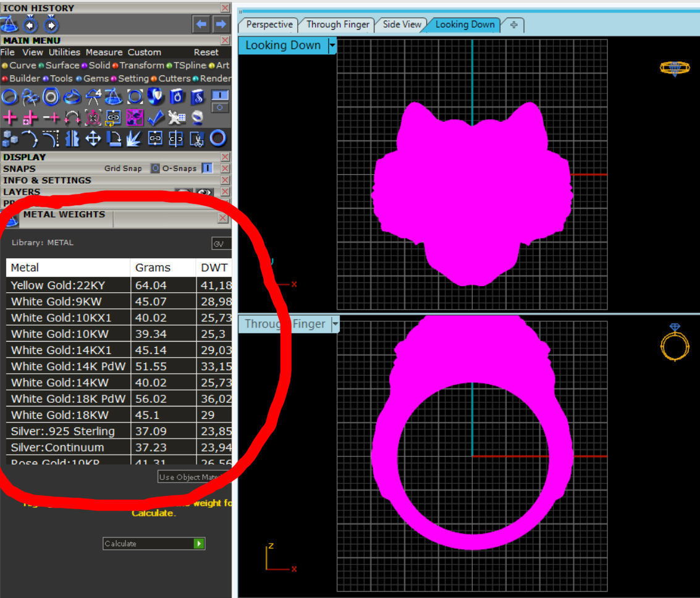
Task: Toggle the I switch beside the toolbar
Action: pos(220,95)
